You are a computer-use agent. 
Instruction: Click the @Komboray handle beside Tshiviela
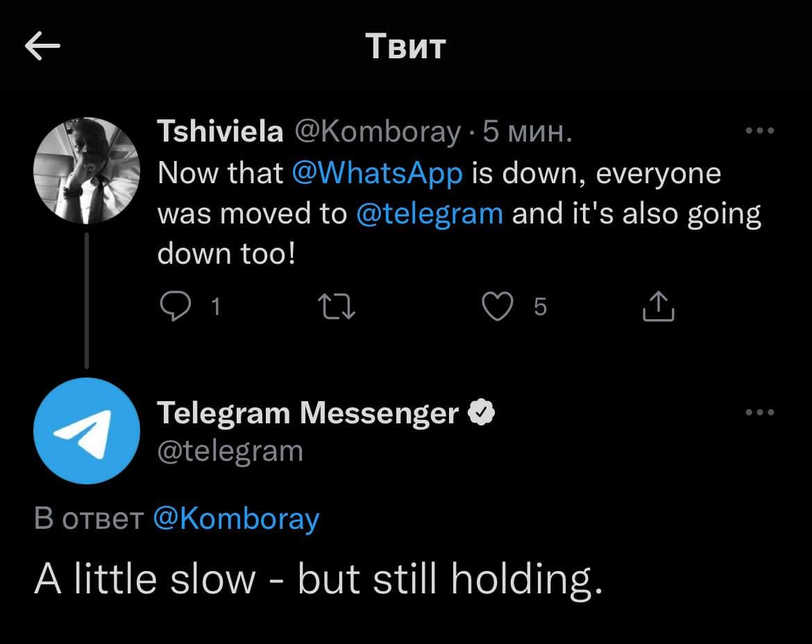[378, 131]
